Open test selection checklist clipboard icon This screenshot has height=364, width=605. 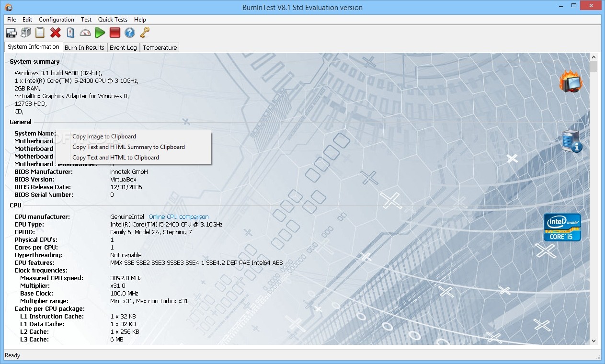(x=70, y=33)
